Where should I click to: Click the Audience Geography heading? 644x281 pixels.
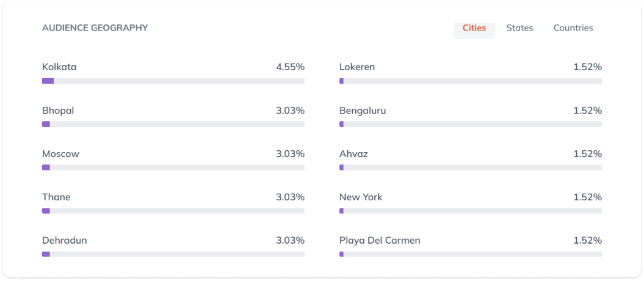[95, 28]
